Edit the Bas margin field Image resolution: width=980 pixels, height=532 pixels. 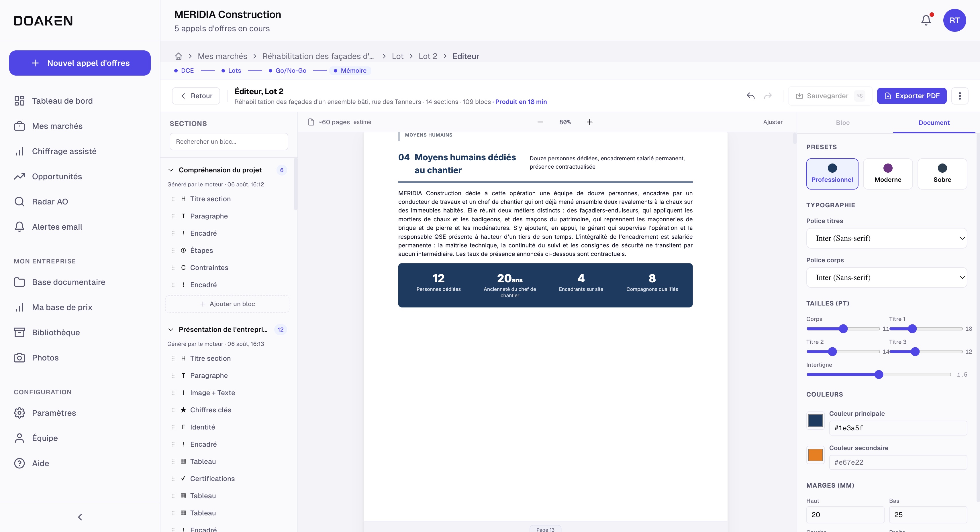[928, 515]
